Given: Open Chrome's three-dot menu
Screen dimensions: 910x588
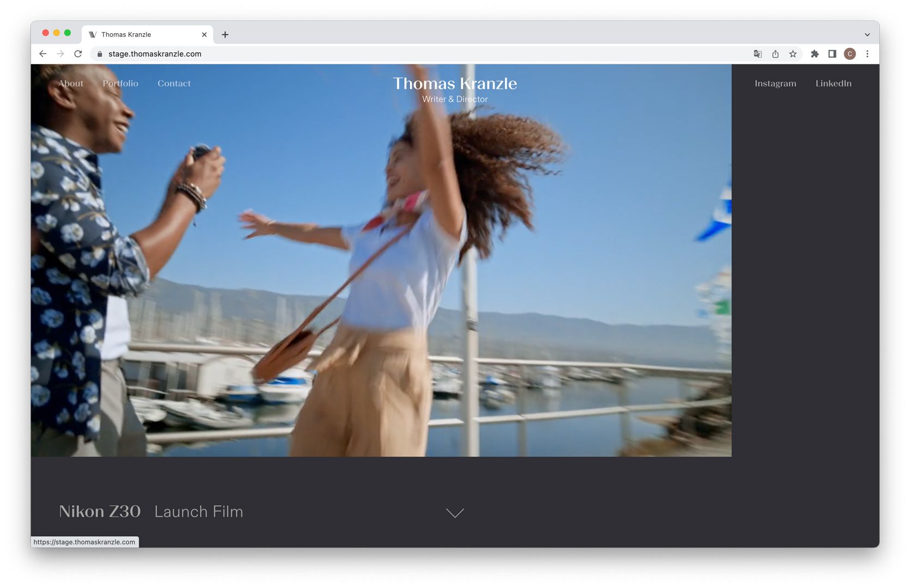Looking at the screenshot, I should pos(868,54).
